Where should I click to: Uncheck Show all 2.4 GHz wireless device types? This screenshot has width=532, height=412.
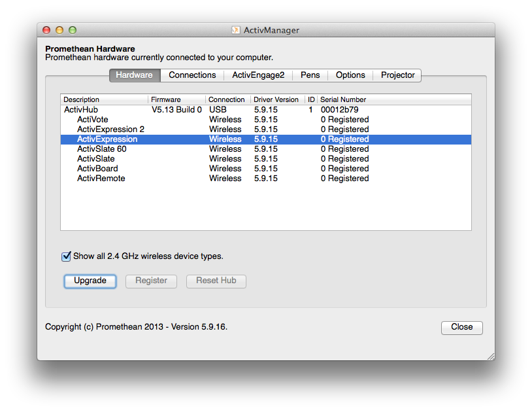coord(66,256)
